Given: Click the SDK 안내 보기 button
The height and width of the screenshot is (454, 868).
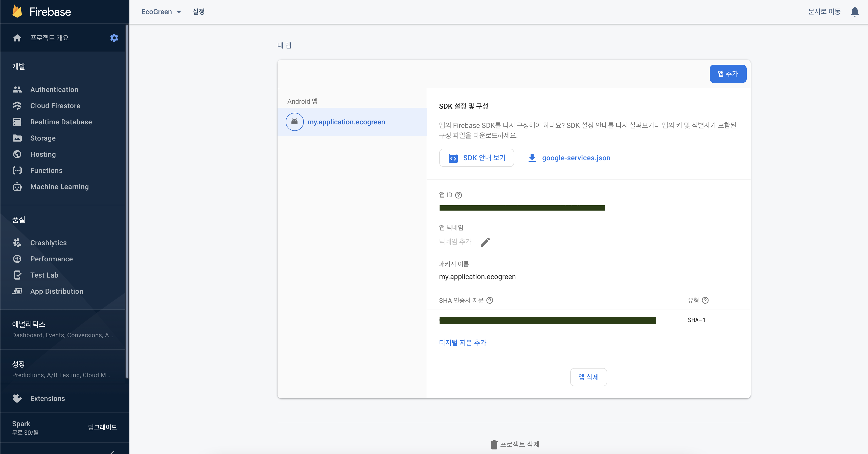Looking at the screenshot, I should (476, 158).
